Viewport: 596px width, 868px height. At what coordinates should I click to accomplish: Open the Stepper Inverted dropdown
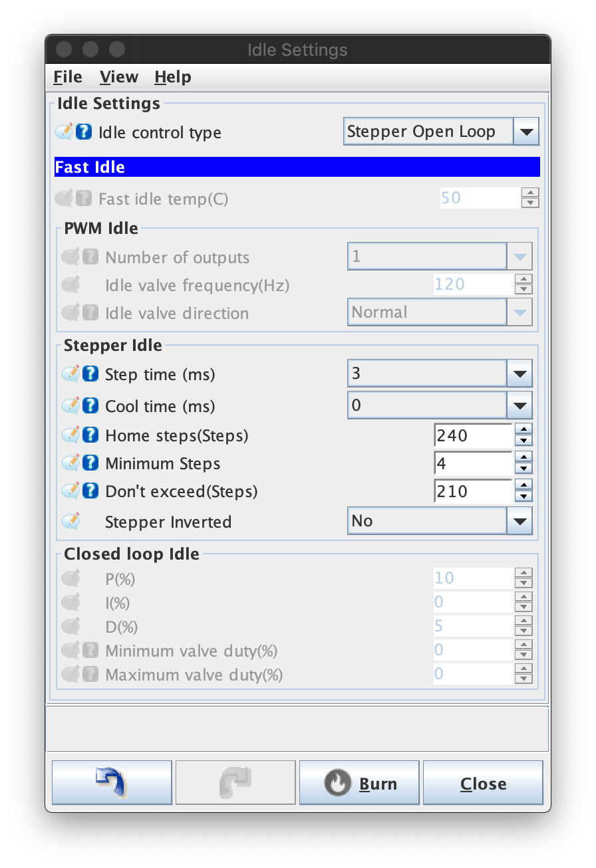coord(519,521)
